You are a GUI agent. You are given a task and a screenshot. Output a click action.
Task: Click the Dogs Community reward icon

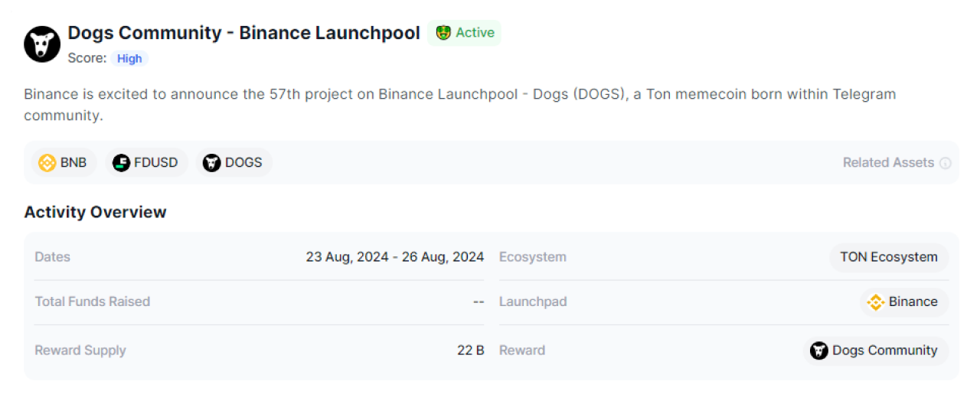[x=819, y=350]
